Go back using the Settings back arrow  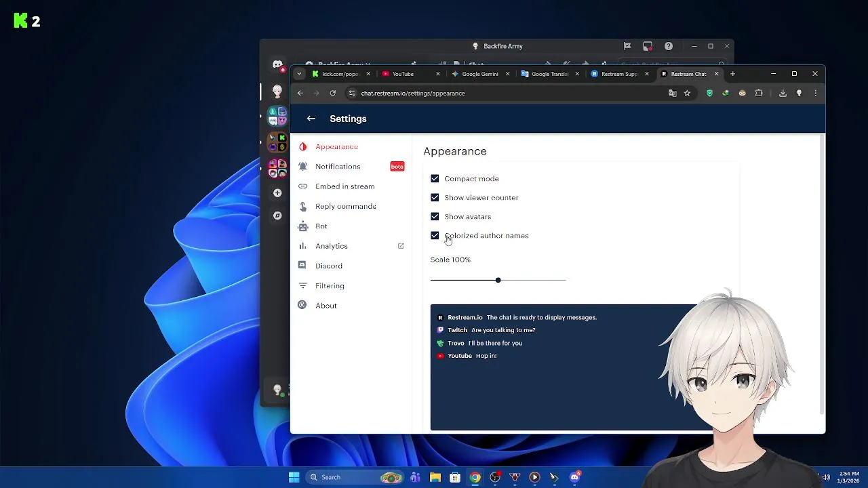tap(311, 119)
